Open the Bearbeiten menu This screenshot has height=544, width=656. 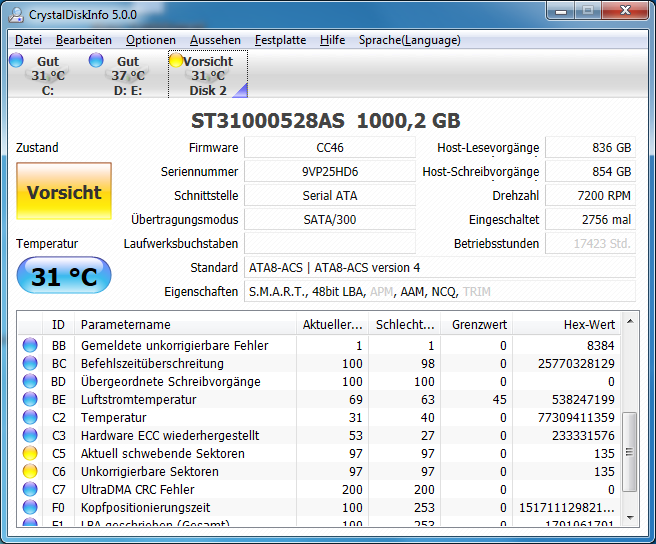(x=84, y=40)
